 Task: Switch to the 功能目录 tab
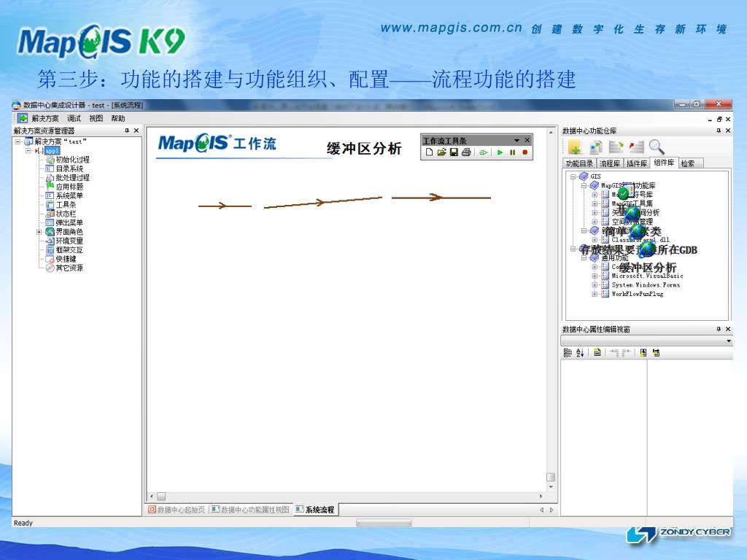pos(579,163)
